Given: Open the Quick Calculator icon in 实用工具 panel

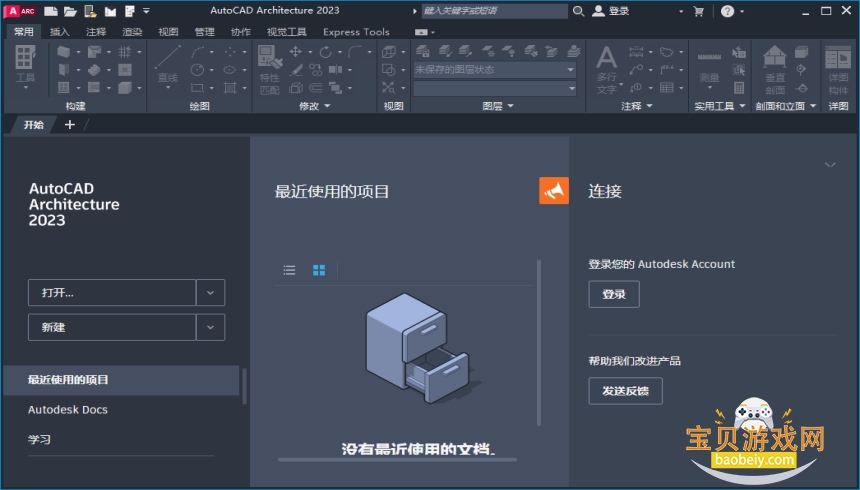Looking at the screenshot, I should 739,88.
